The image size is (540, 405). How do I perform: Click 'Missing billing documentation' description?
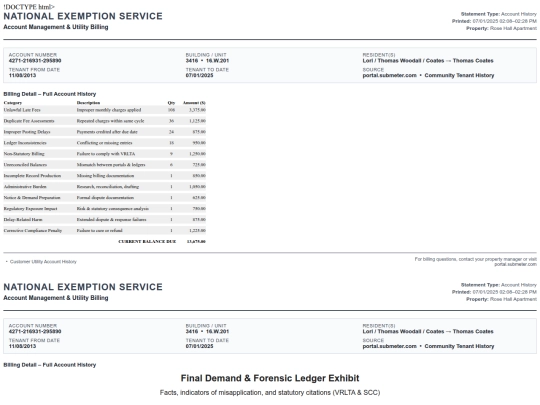[105, 176]
